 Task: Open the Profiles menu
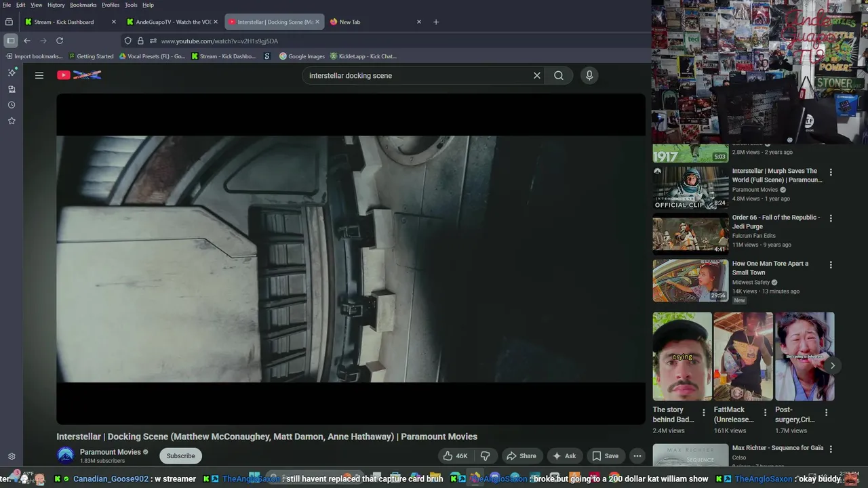point(111,5)
